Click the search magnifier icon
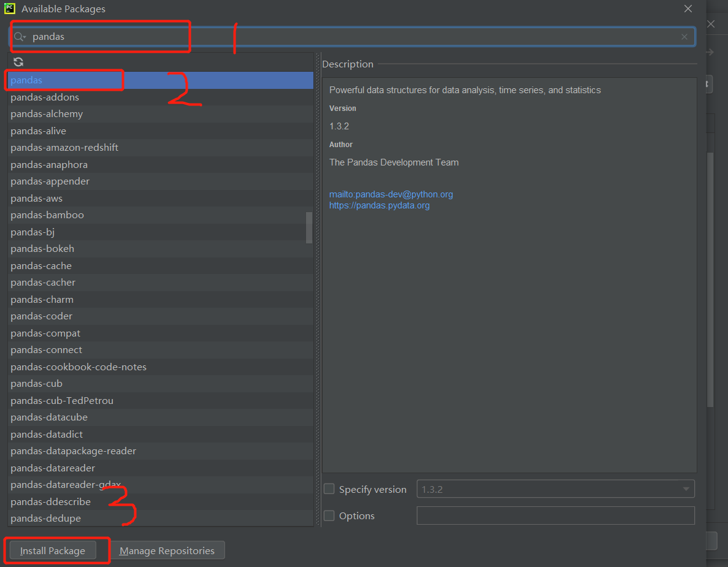Viewport: 728px width, 567px height. [x=19, y=37]
